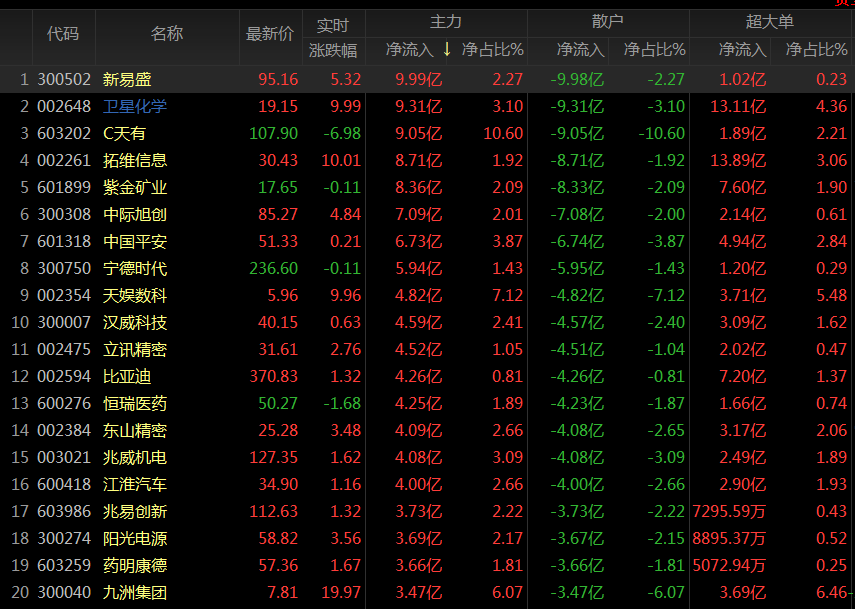The width and height of the screenshot is (855, 609).
Task: Click stock code 300040
Action: [x=64, y=593]
